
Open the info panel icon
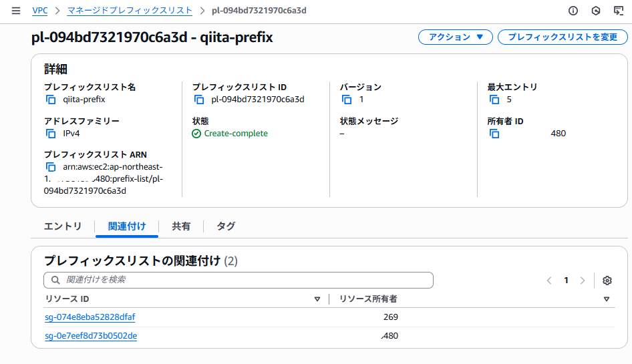573,11
